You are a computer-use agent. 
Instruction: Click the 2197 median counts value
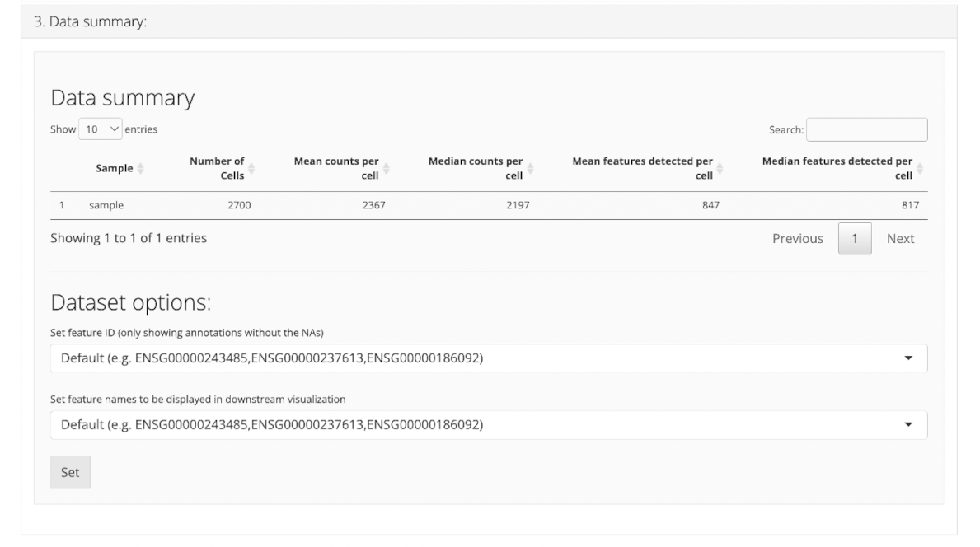[517, 206]
